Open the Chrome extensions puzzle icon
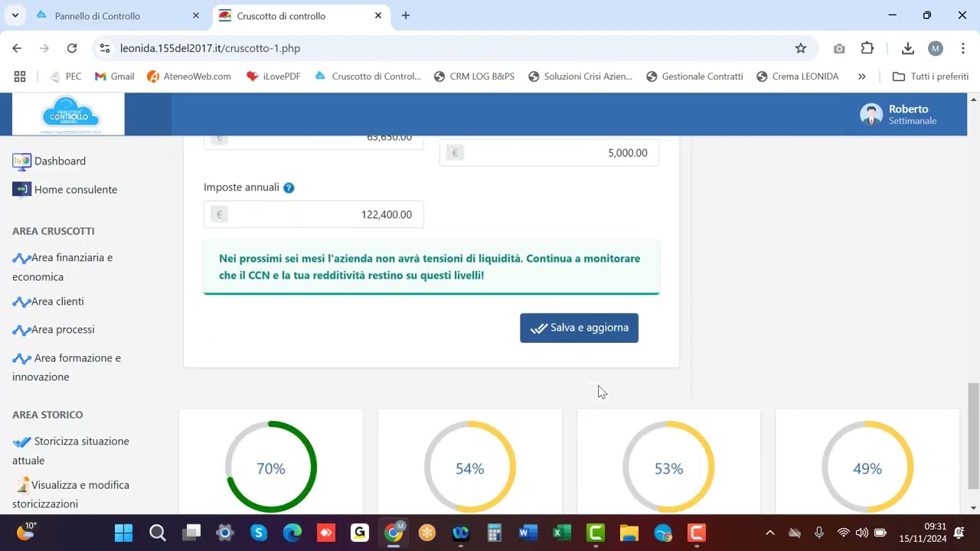 [x=867, y=48]
